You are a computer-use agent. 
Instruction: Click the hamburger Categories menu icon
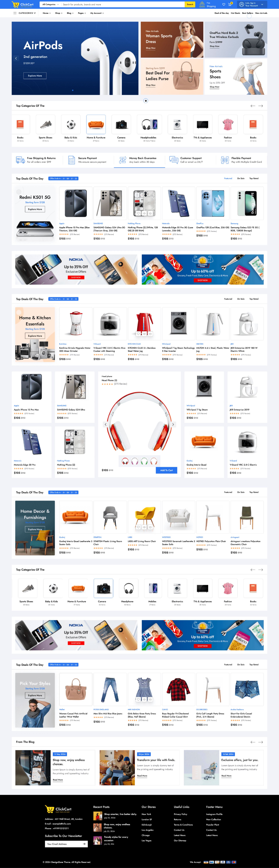coord(15,13)
